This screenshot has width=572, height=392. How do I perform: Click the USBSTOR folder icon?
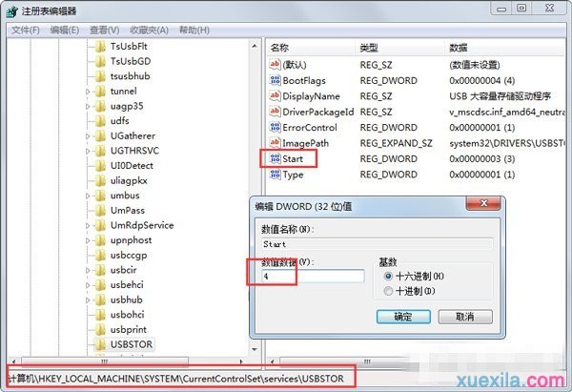pos(100,344)
